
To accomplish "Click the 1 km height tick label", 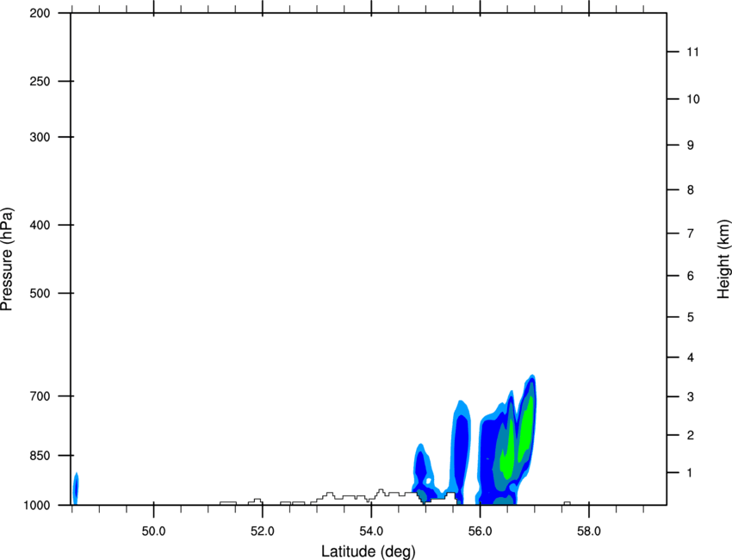I will click(691, 473).
